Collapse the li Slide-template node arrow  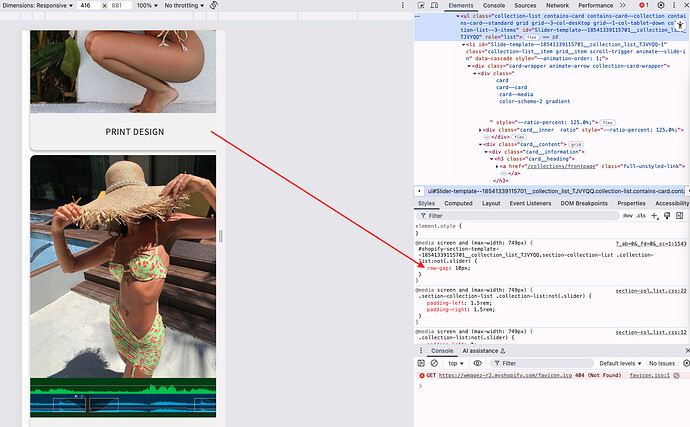[463, 44]
